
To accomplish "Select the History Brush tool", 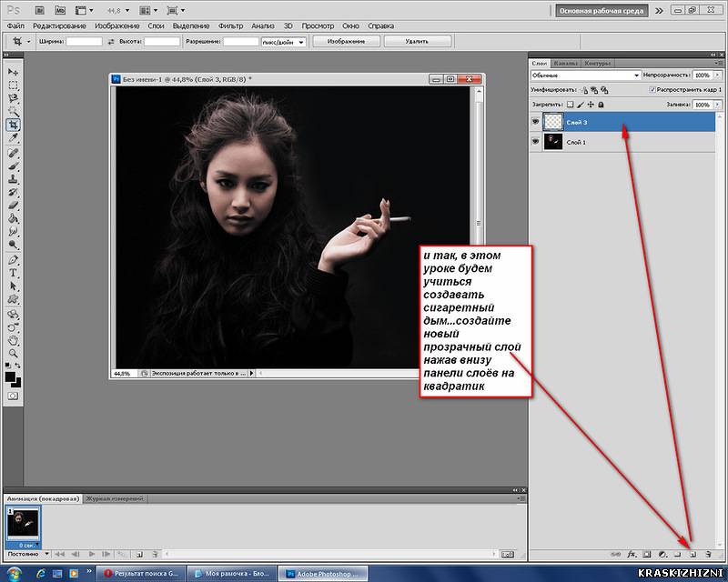I will (13, 192).
